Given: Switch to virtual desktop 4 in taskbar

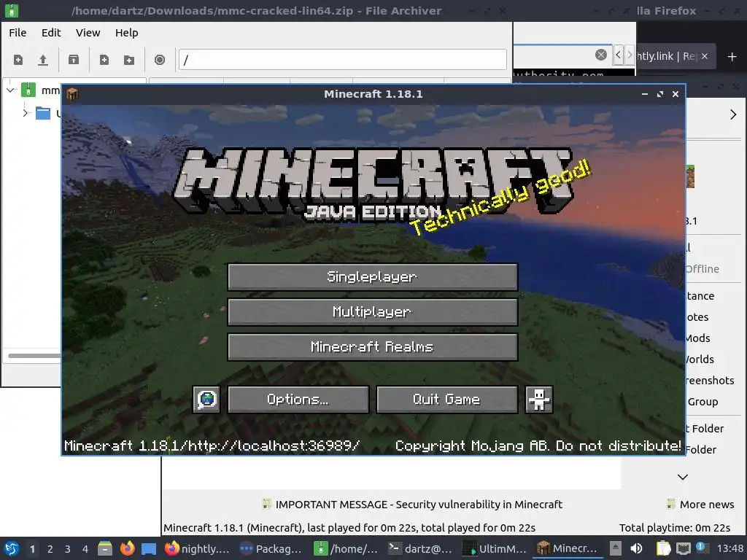Looking at the screenshot, I should [x=85, y=549].
